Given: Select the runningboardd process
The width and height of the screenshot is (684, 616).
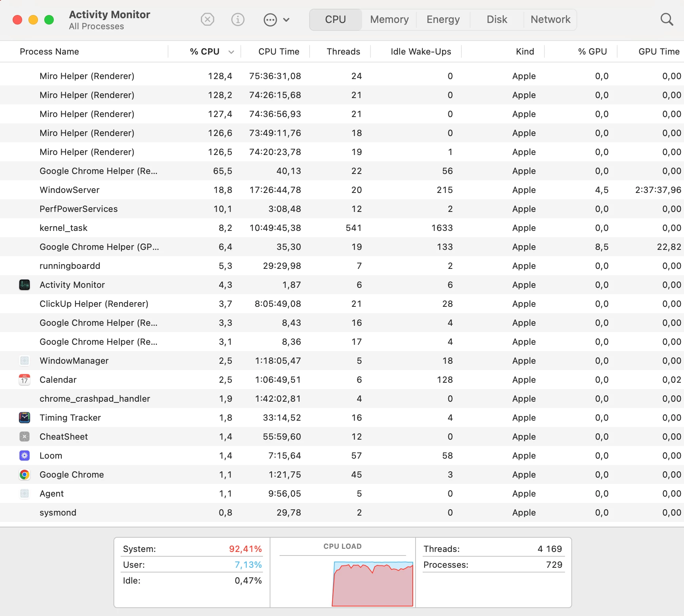Looking at the screenshot, I should (x=342, y=266).
